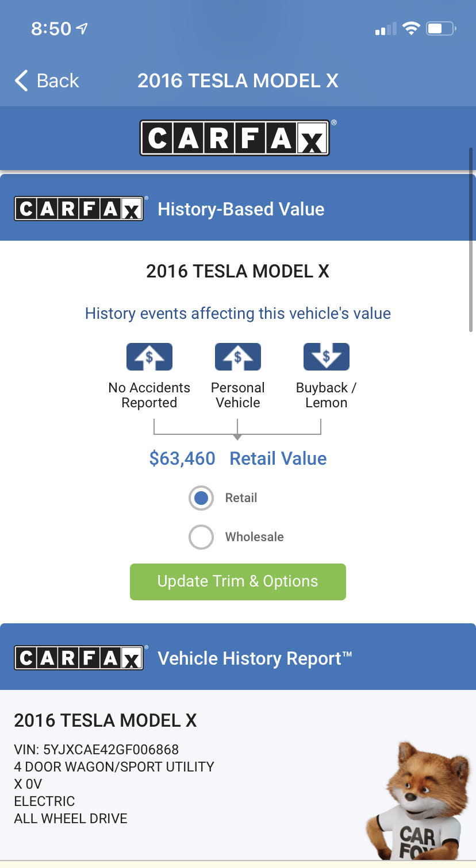Tap the VIN number text
Screen dimensions: 476x868
pyautogui.click(x=97, y=750)
